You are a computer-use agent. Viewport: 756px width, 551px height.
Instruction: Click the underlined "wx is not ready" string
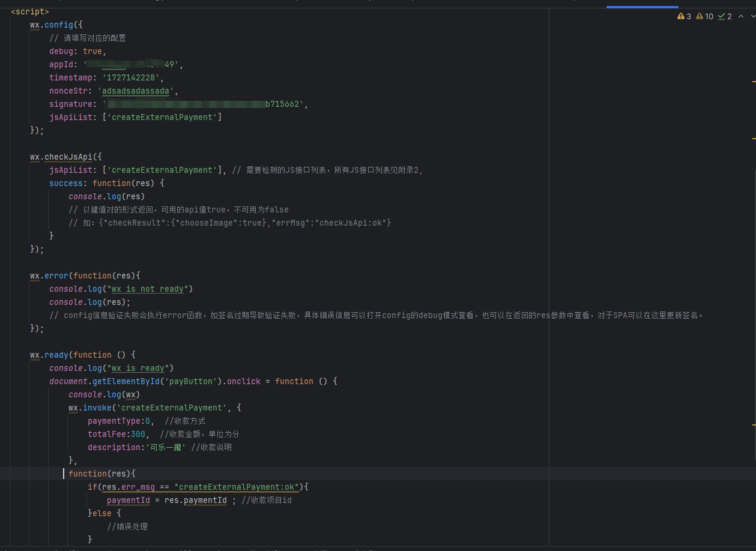(x=147, y=289)
